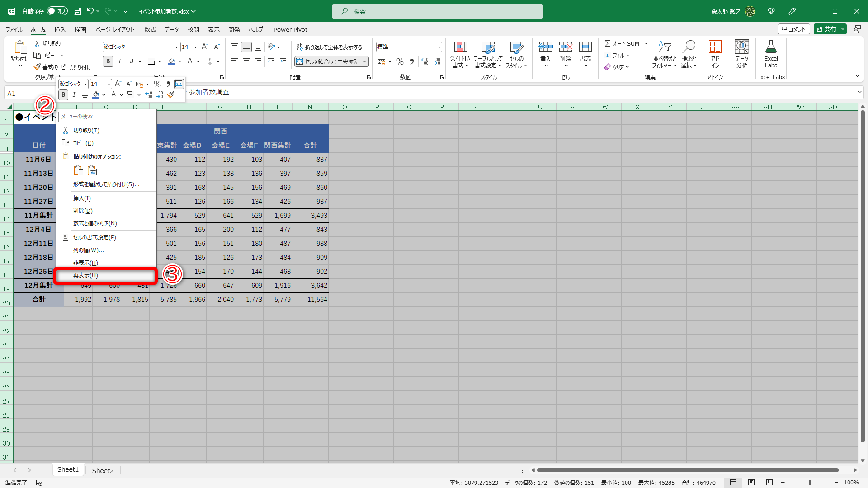Viewport: 868px width, 488px height.
Task: Toggle Wrap Text option
Action: pyautogui.click(x=330, y=47)
